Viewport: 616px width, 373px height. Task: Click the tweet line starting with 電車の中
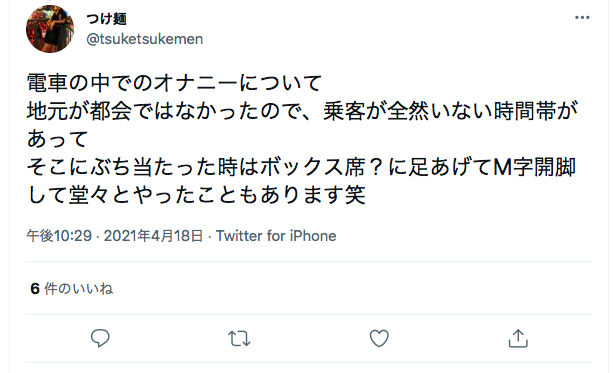point(174,83)
